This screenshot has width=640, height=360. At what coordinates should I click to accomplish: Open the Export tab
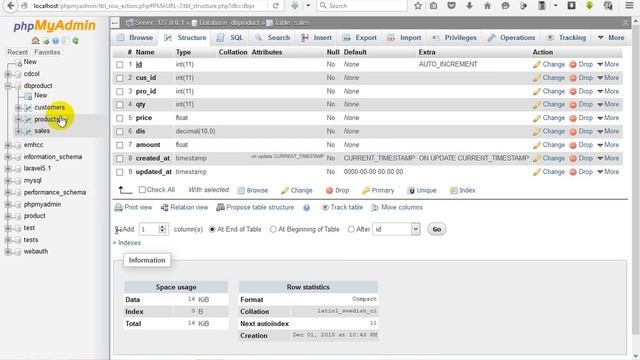click(360, 38)
